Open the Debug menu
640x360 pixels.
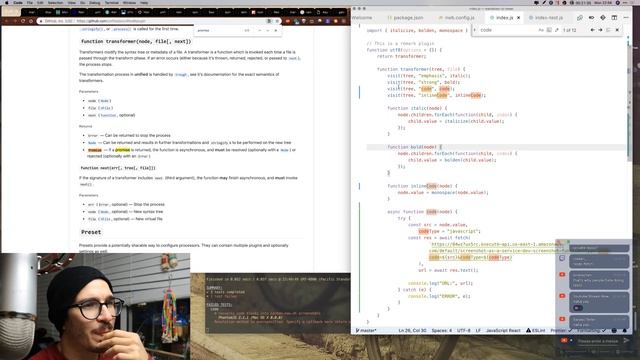click(x=95, y=3)
